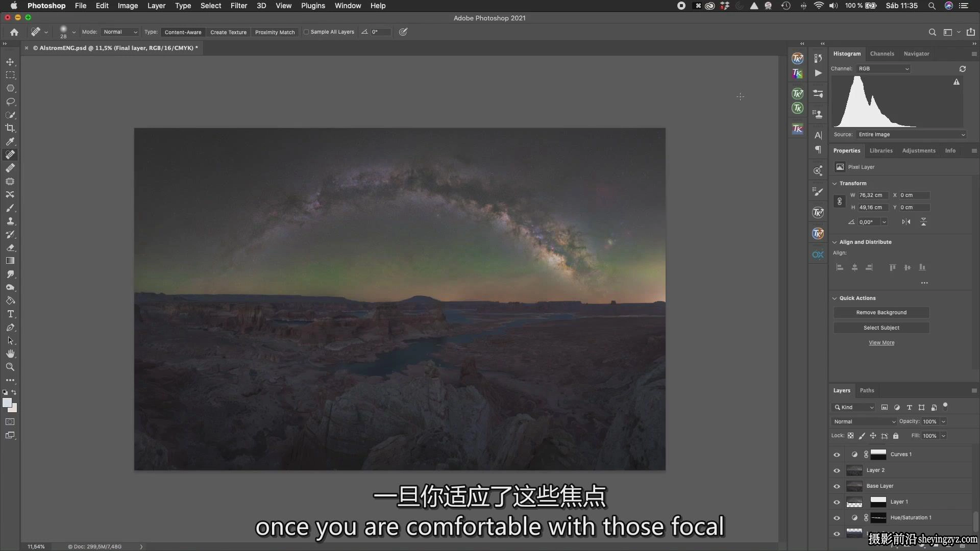Open the healing Mode dropdown
This screenshot has height=551, width=980.
[x=120, y=32]
